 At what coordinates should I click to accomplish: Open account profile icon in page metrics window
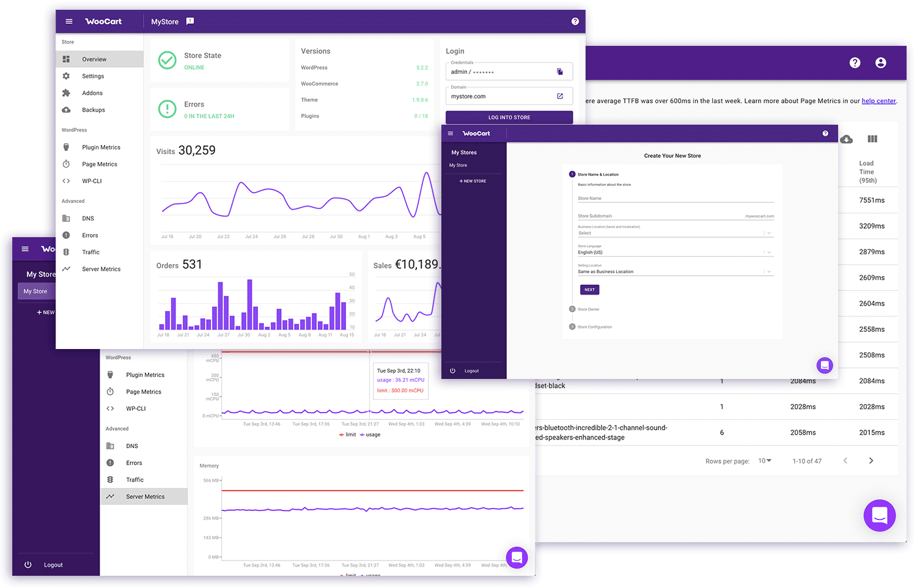(880, 62)
